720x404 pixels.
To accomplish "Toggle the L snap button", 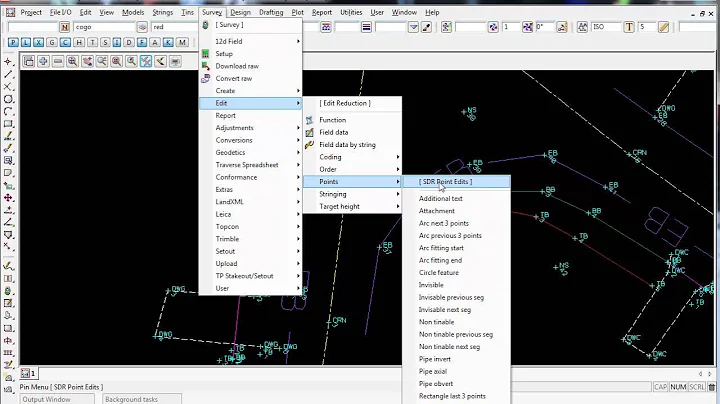I will tap(26, 42).
